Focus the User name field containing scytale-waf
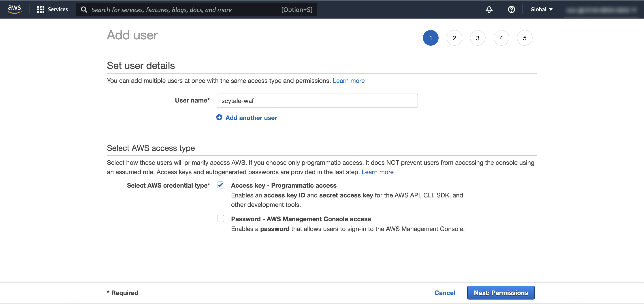This screenshot has height=304, width=644. 317,101
